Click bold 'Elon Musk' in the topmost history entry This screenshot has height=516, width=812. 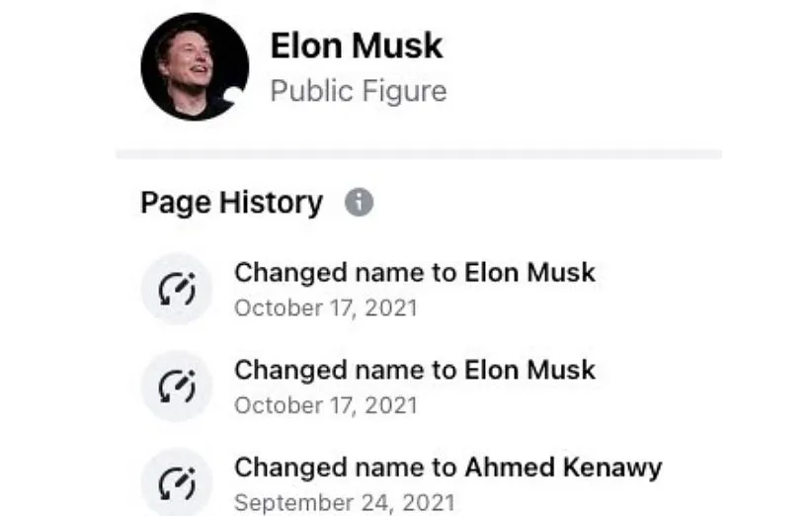[x=529, y=272]
